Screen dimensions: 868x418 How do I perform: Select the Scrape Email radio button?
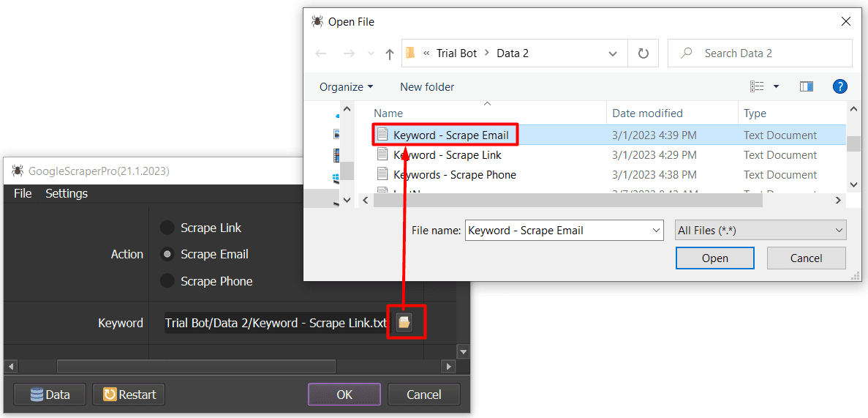[167, 255]
